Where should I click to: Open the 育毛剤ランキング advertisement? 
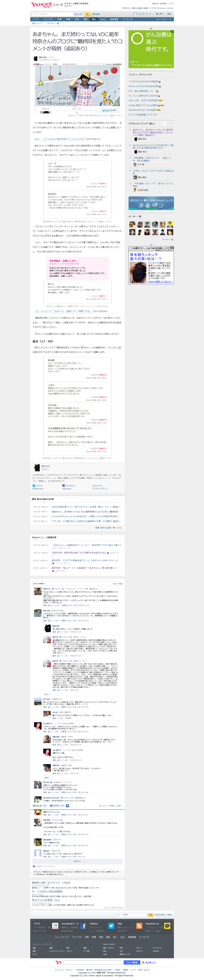click(151, 265)
